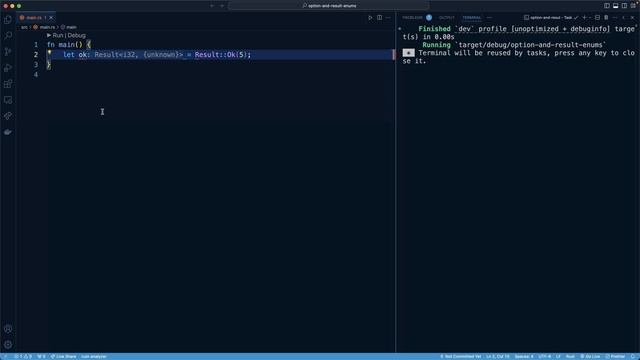Customize layout icon in title bar
The height and width of the screenshot is (360, 640).
[x=633, y=6]
